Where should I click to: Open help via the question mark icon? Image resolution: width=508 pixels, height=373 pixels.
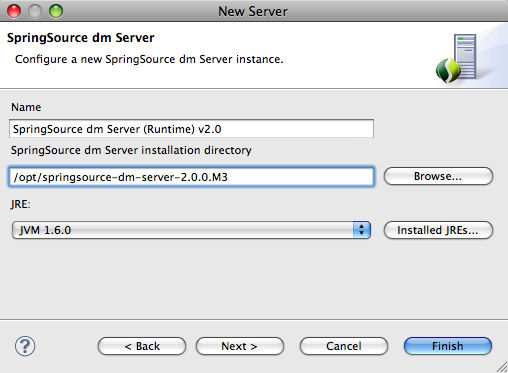point(25,346)
